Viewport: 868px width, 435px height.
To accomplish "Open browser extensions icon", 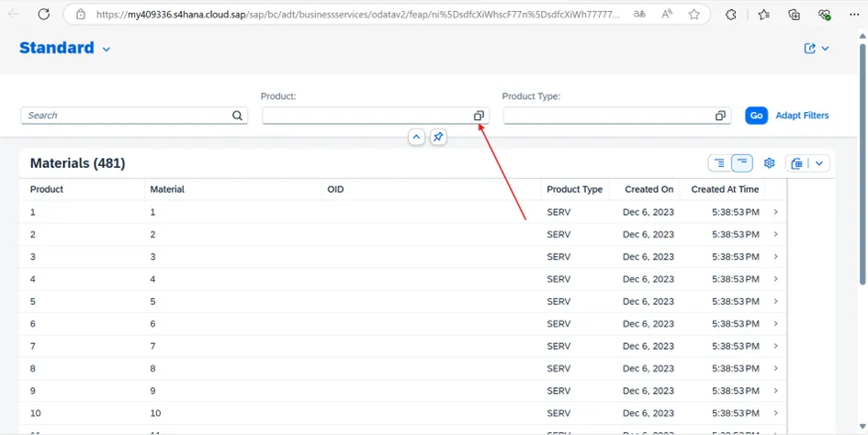I will click(731, 15).
